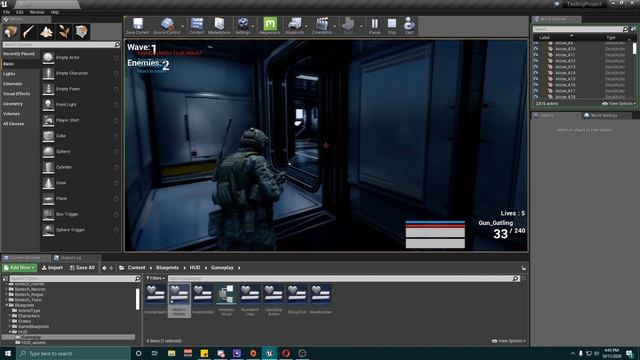
Task: Click the Player Start placement icon
Action: [48, 120]
